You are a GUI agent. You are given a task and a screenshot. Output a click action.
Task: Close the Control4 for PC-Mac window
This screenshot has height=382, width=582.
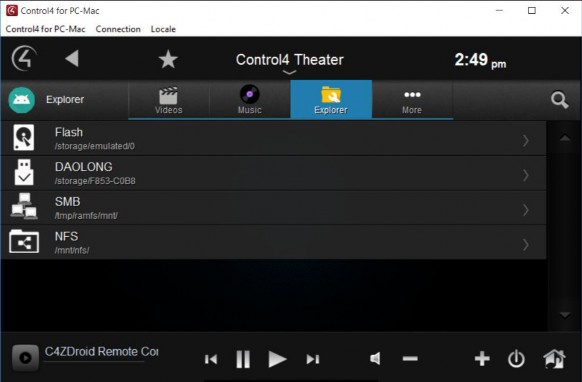point(565,10)
